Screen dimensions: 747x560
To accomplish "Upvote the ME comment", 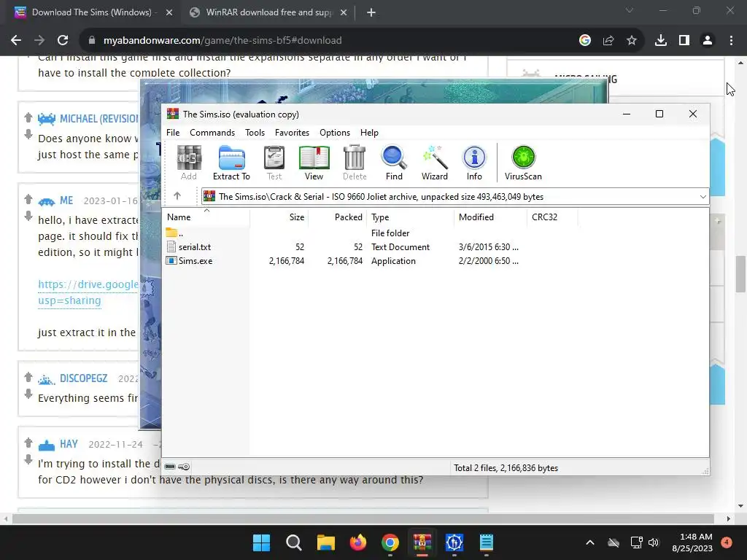I will coord(28,198).
